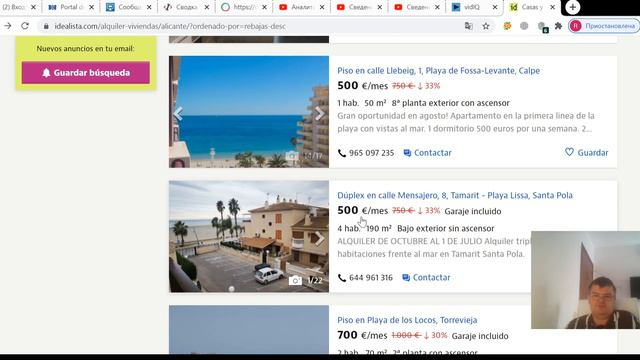The width and height of the screenshot is (640, 360).
Task: Click Garaje incluido on the Santa Pola listing
Action: click(x=473, y=211)
